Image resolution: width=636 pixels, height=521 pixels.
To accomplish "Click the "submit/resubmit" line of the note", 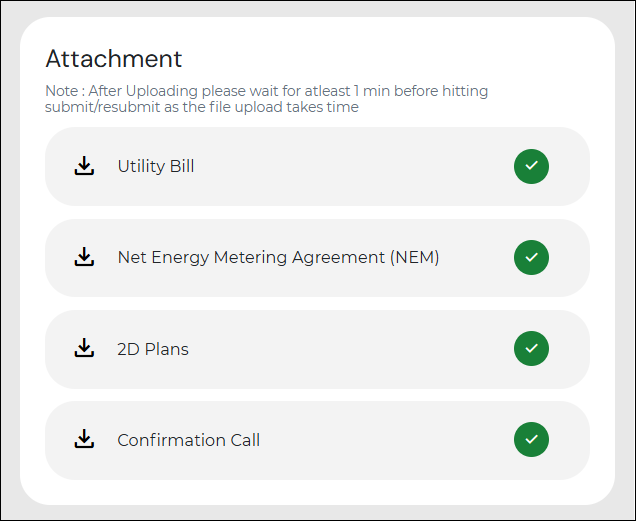I will pyautogui.click(x=202, y=107).
